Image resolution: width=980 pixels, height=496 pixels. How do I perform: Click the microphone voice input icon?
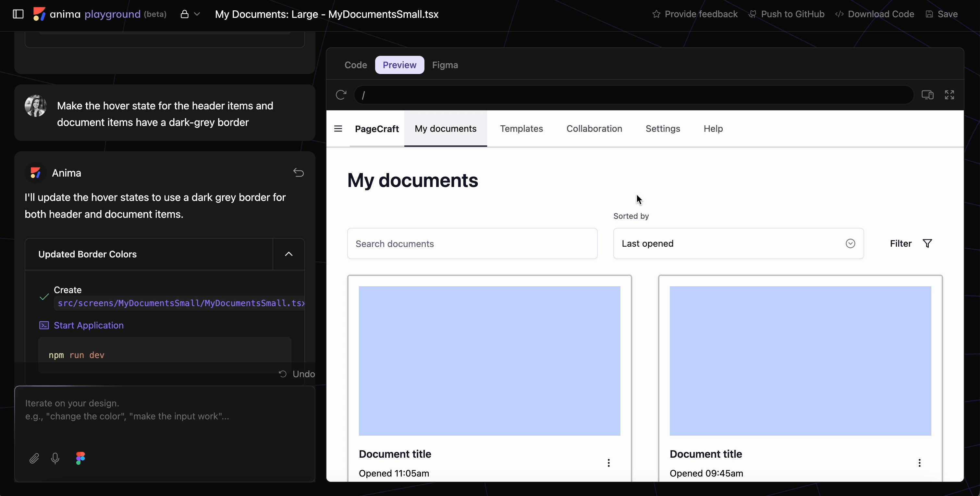click(x=55, y=458)
